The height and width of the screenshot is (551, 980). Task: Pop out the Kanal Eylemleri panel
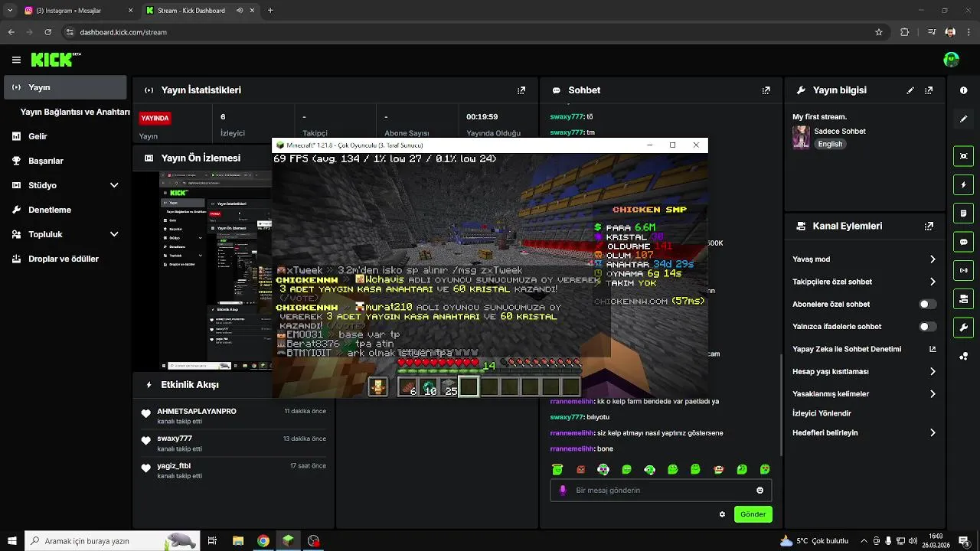point(929,227)
